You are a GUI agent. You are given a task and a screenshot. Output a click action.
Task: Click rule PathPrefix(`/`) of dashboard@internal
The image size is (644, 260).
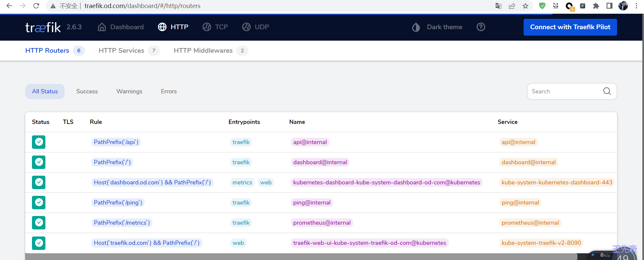pos(112,162)
